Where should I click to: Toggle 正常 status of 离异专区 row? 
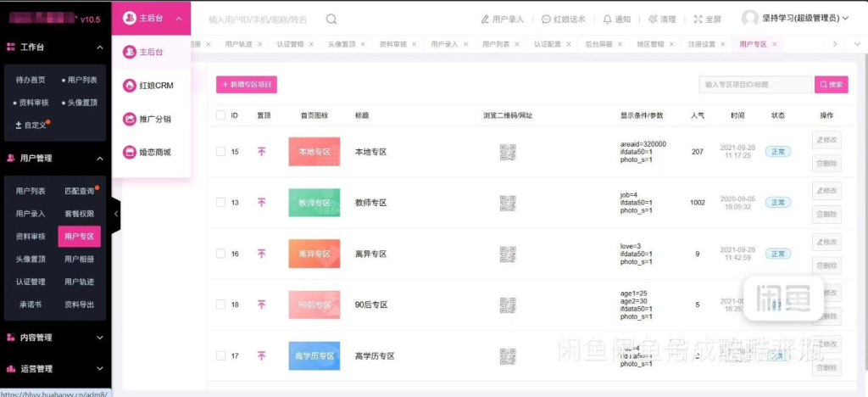(x=778, y=254)
